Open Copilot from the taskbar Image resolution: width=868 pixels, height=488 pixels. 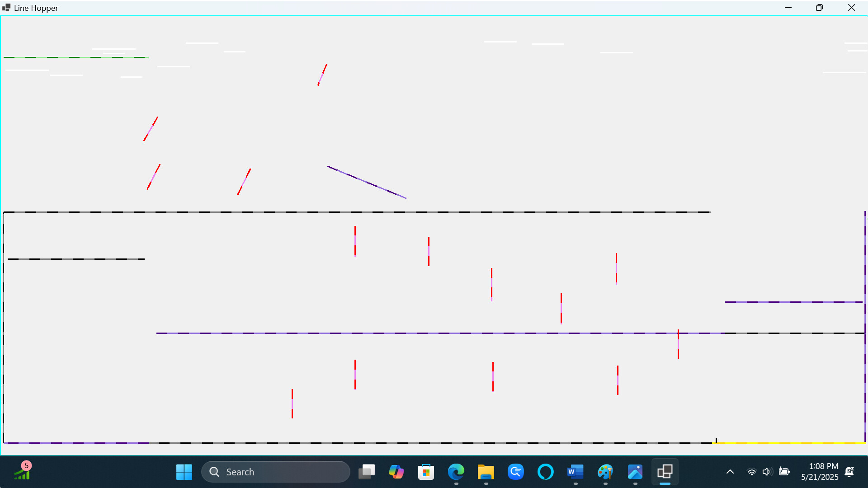pyautogui.click(x=396, y=471)
